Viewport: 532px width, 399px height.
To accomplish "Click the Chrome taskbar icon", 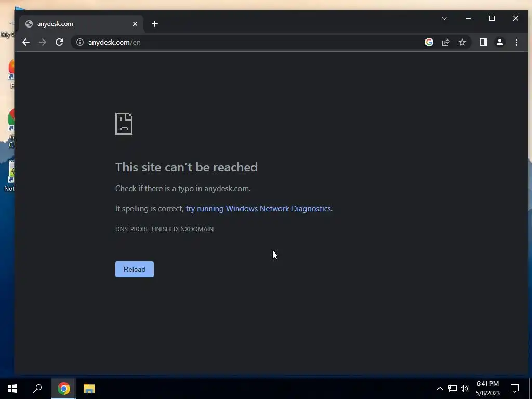I will [x=64, y=389].
